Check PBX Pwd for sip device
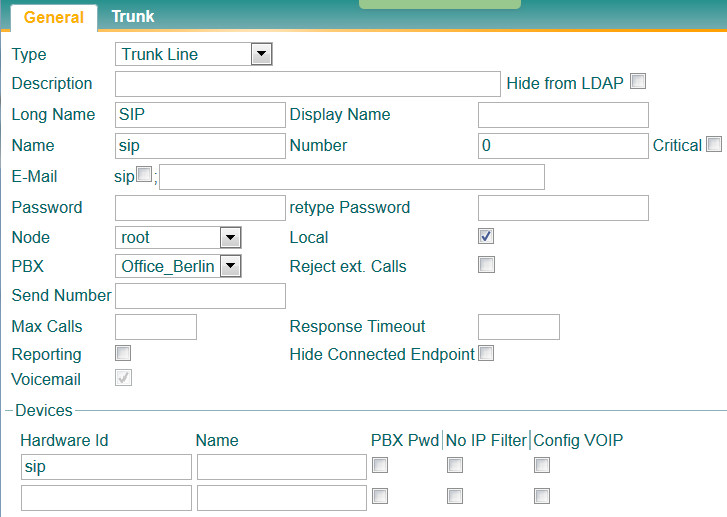Screen dimensions: 727x517 click(380, 465)
